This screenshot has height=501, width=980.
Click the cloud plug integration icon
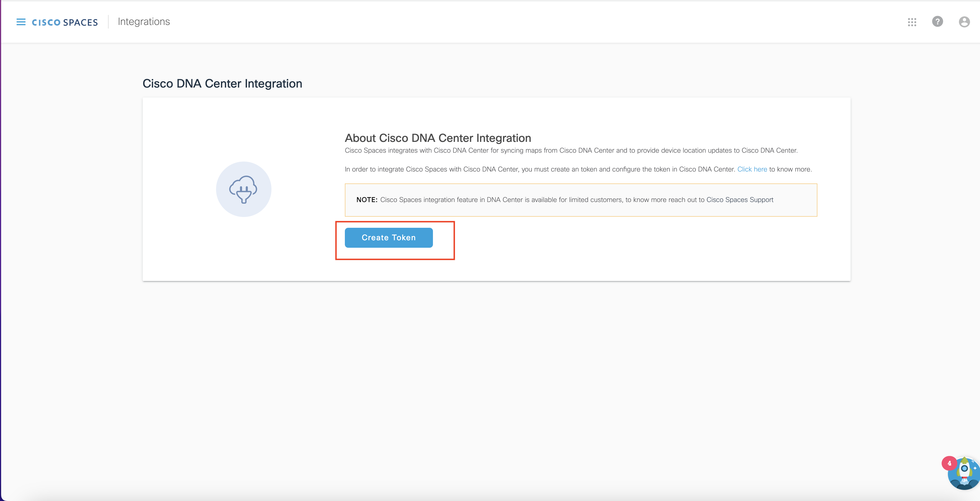(x=243, y=189)
